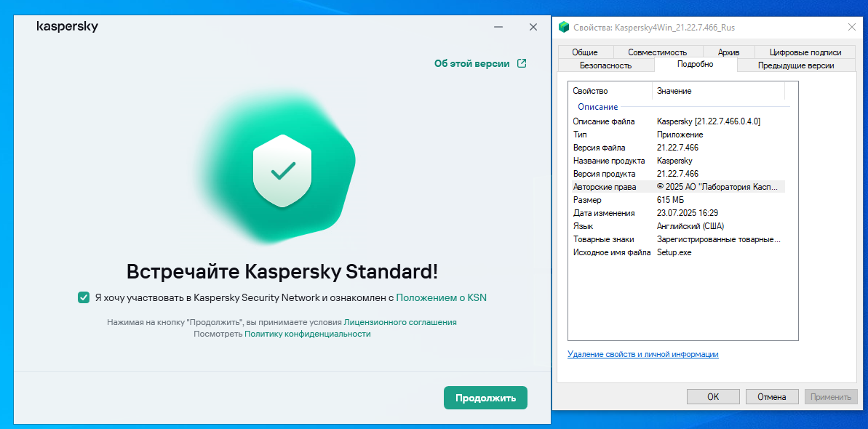
Task: Click the Продолжить button
Action: 485,398
